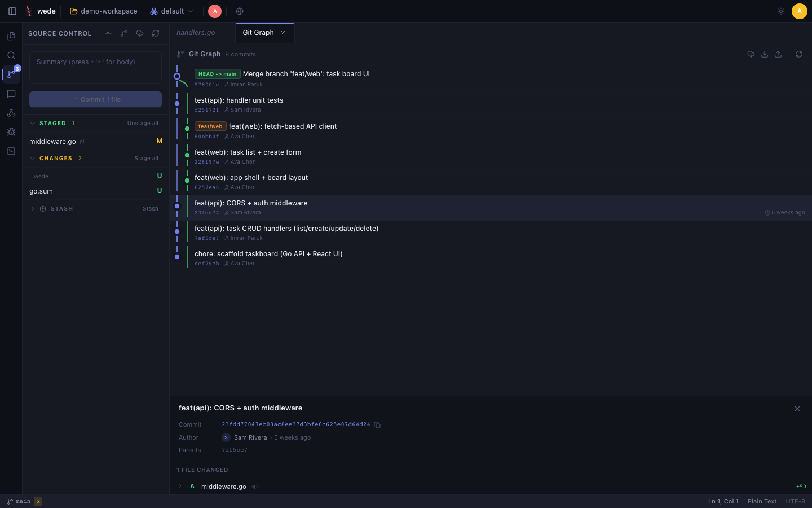
Task: Open the demo-workspace folder selector
Action: point(104,11)
